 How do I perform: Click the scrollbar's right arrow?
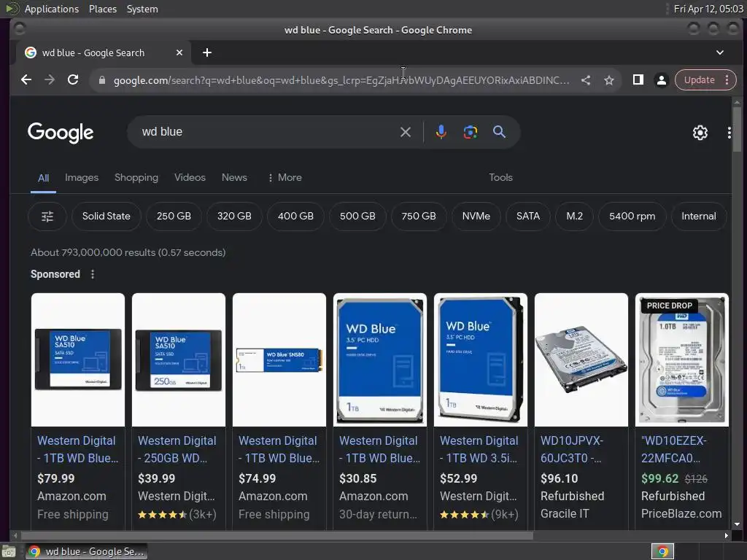click(x=726, y=535)
